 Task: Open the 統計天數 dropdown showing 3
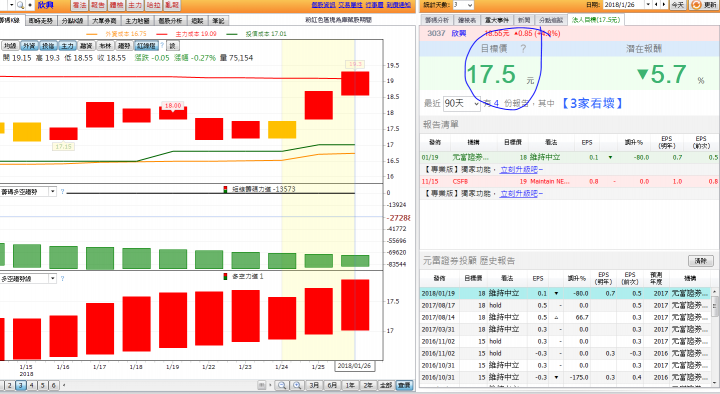click(x=463, y=5)
